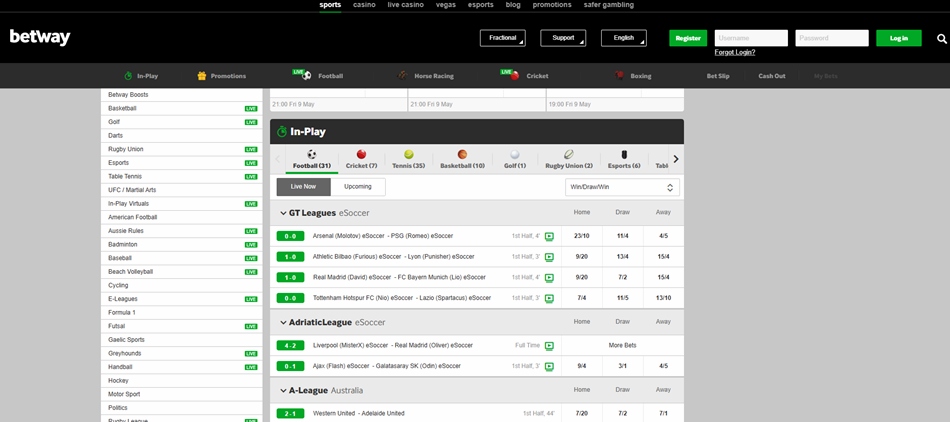950x422 pixels.
Task: Open Horse Racing nav item
Action: click(425, 76)
